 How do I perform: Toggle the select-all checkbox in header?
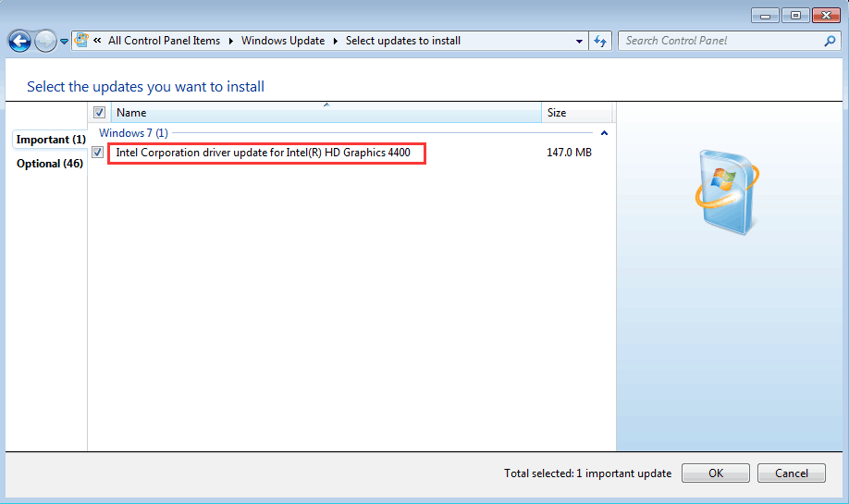tap(99, 113)
